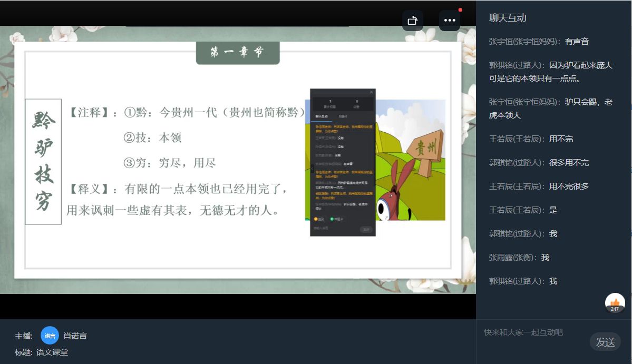Switch to the 问答卡 tab in the popup
This screenshot has width=632, height=364.
pos(343,116)
